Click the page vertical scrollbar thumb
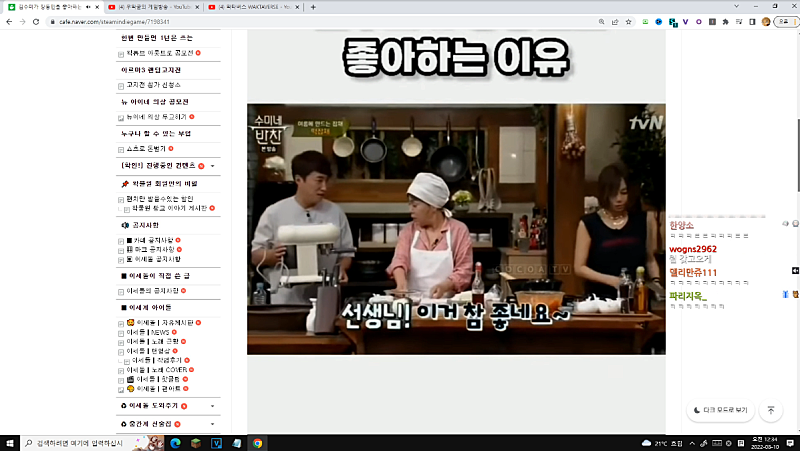Screen dimensions: 800x451 tap(797, 156)
